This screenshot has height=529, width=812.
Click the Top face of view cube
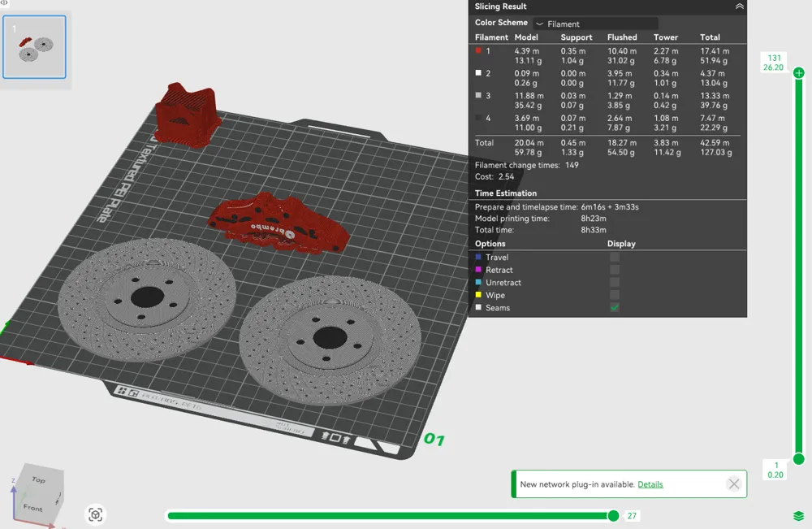[x=42, y=478]
